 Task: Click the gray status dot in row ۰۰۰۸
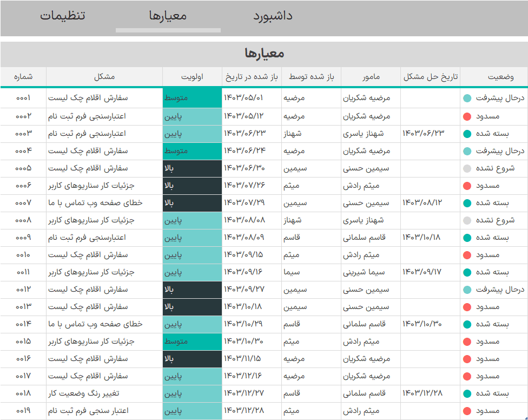tap(467, 221)
